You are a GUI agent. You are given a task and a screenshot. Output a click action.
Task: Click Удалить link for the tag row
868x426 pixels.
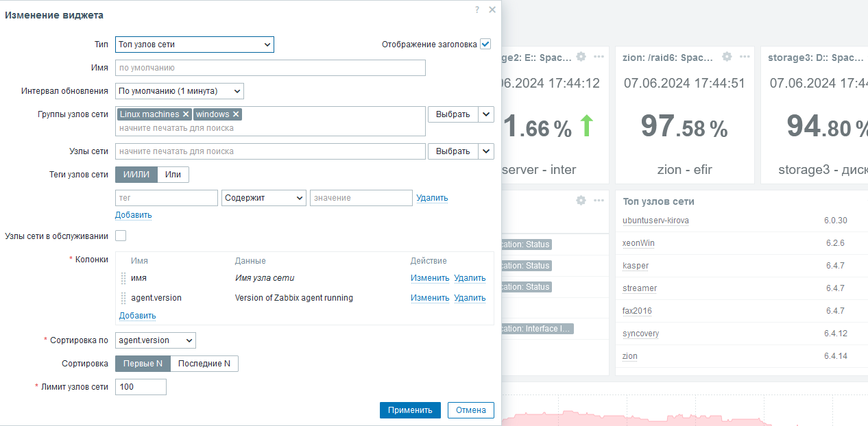pos(432,198)
